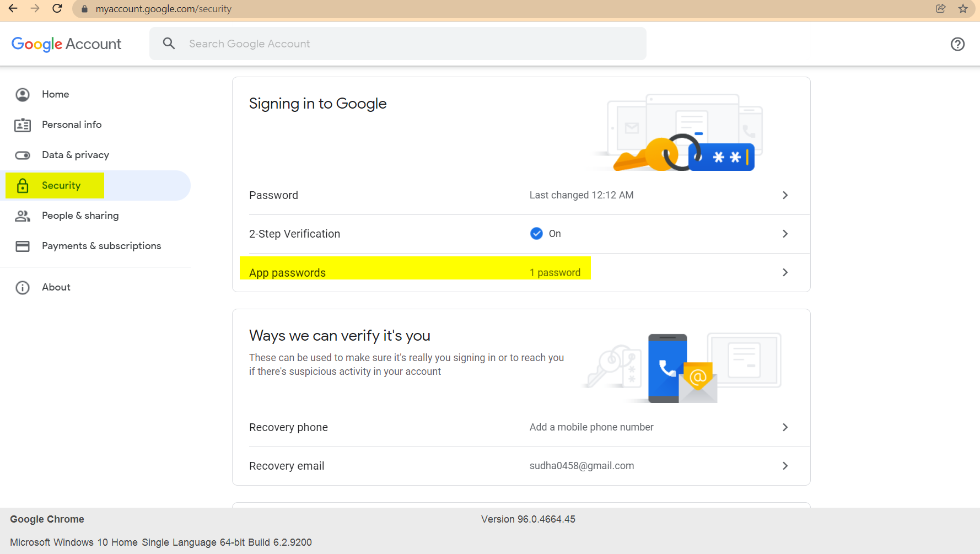Click the '1 password' value

point(555,272)
